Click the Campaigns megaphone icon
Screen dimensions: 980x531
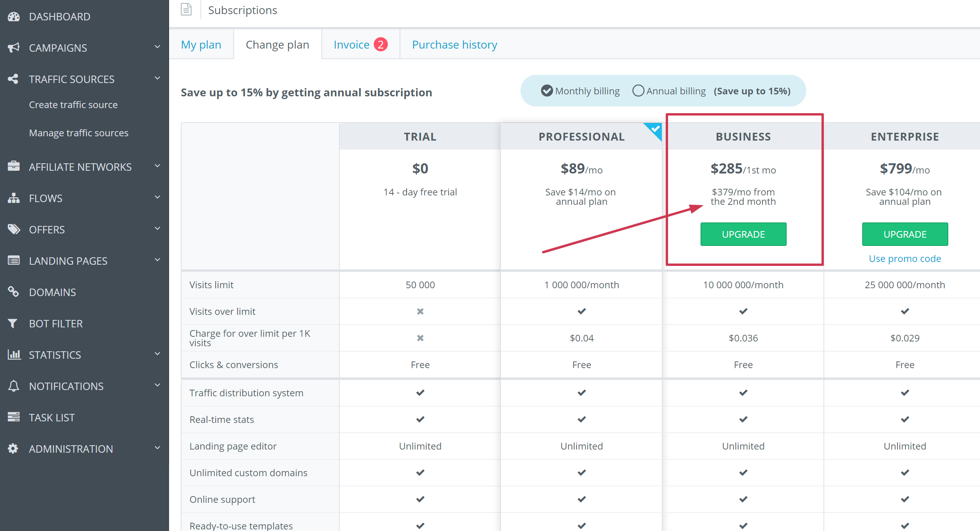click(14, 47)
